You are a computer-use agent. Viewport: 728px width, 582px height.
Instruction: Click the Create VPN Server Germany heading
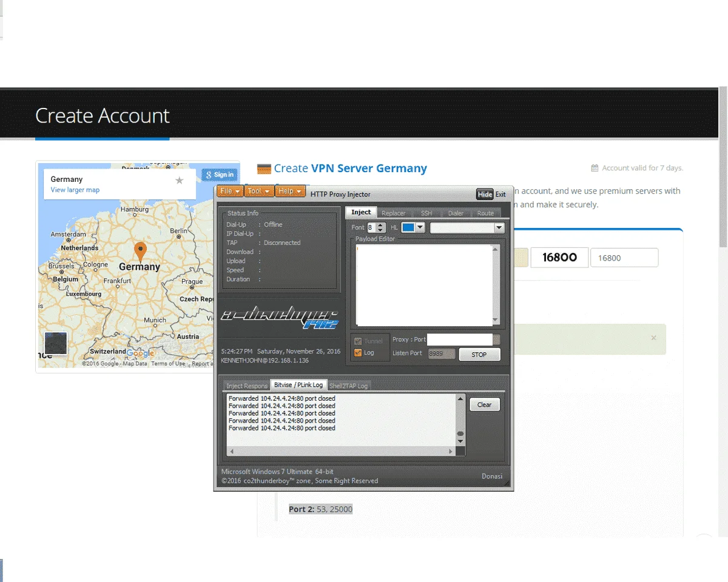(x=350, y=169)
